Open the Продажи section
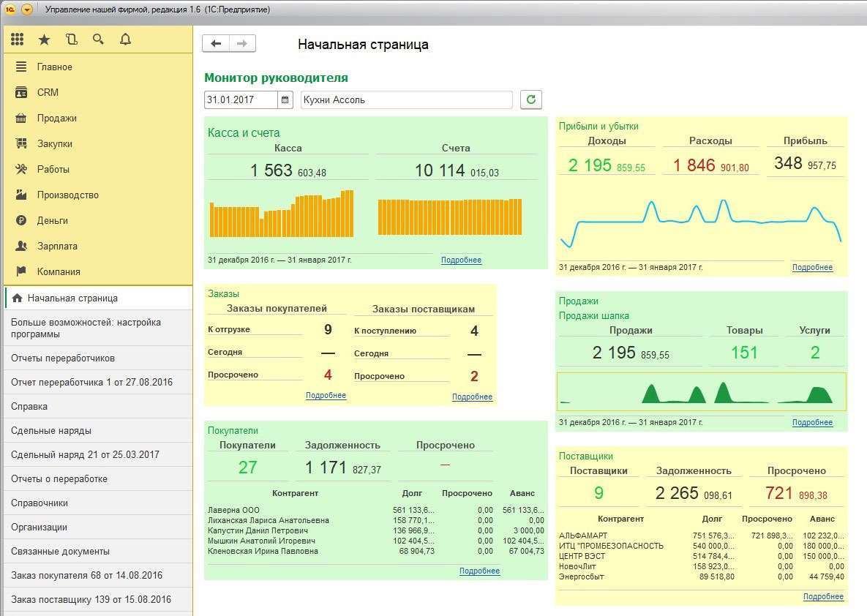The height and width of the screenshot is (616, 867). point(56,118)
